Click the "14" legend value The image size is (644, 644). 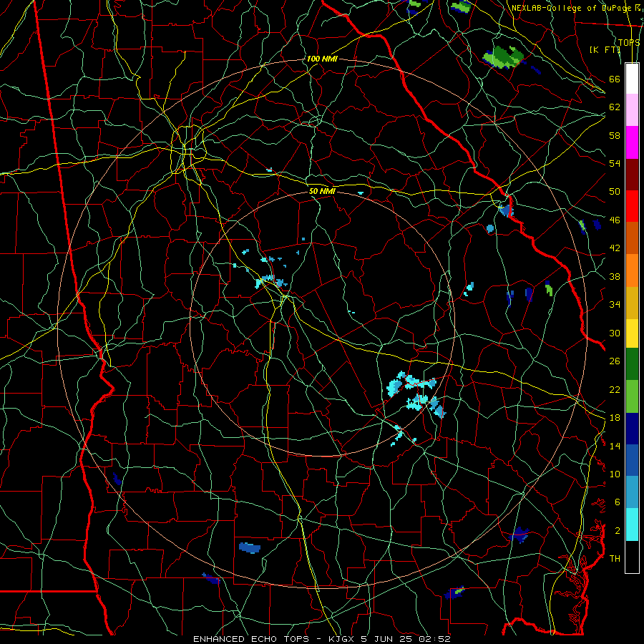[615, 446]
